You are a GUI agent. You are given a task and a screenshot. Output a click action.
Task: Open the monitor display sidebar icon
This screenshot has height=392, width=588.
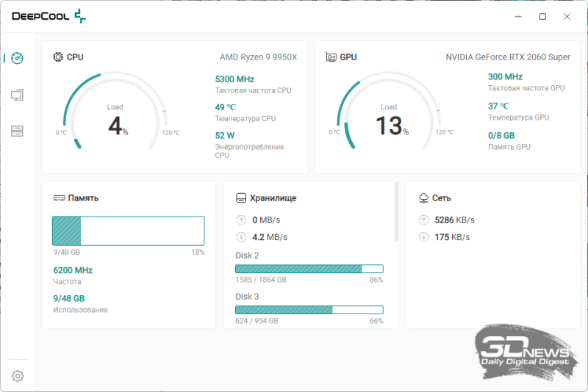(17, 95)
